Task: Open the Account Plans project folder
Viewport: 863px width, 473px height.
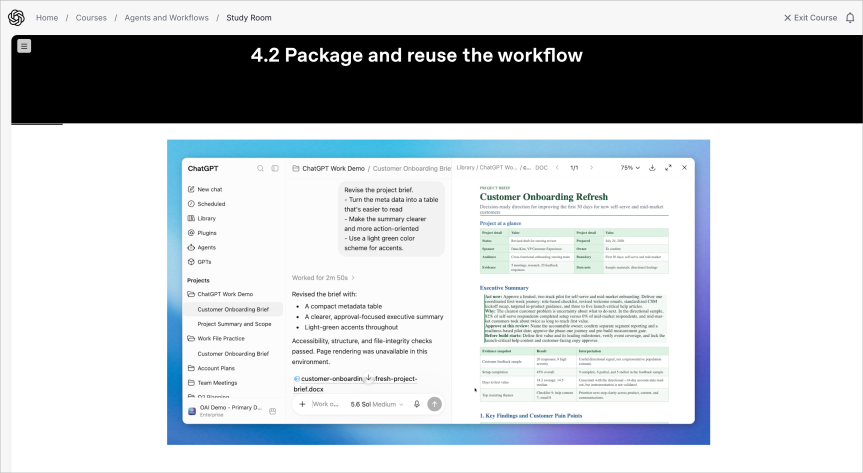Action: click(x=211, y=368)
